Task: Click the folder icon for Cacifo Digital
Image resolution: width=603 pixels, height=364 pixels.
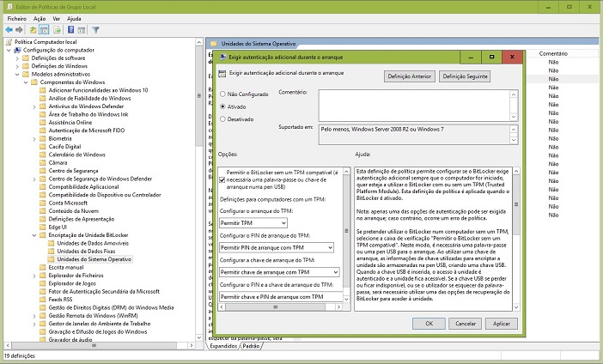Action: tap(43, 147)
